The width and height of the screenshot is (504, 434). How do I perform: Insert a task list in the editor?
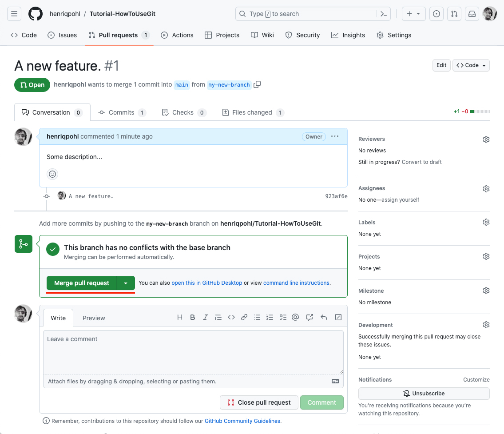pyautogui.click(x=283, y=317)
